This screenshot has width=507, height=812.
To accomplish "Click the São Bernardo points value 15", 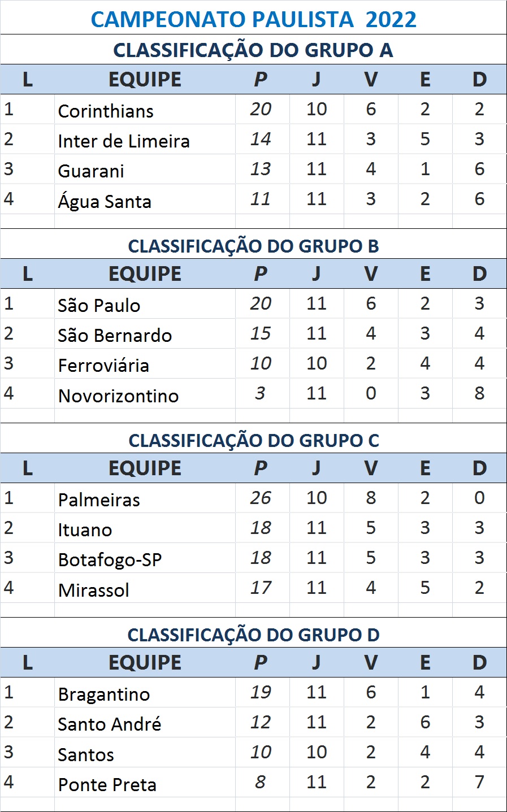I will coord(261,333).
